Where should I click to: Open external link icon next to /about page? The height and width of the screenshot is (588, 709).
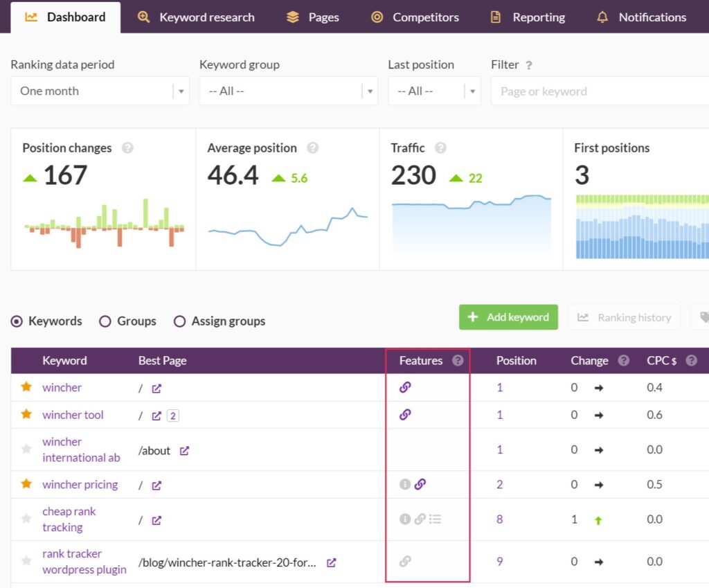[184, 451]
